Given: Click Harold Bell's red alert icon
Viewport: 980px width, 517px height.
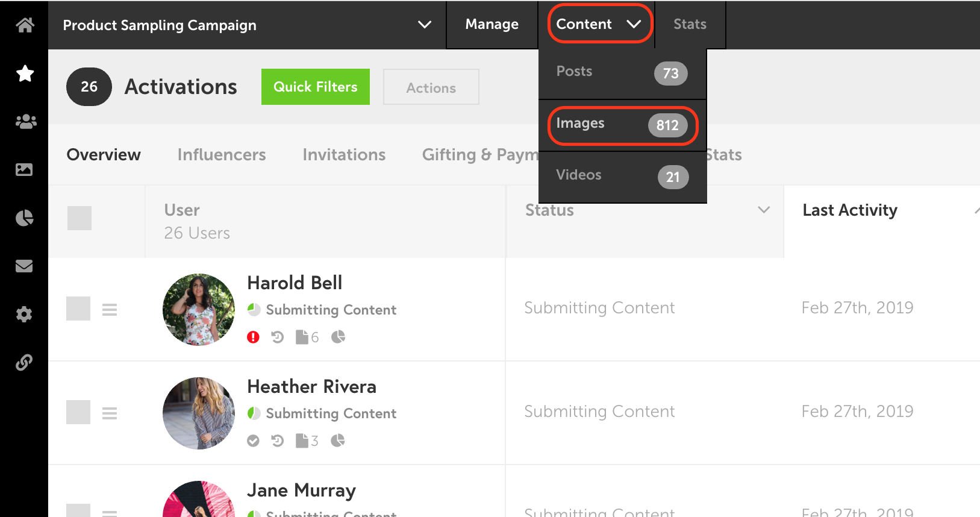Looking at the screenshot, I should [x=253, y=337].
